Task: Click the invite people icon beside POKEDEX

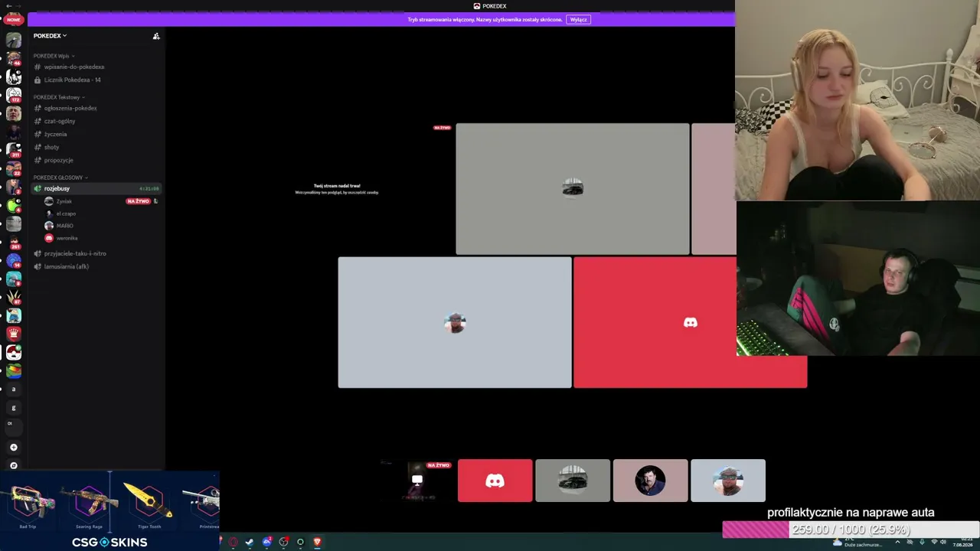Action: tap(156, 36)
